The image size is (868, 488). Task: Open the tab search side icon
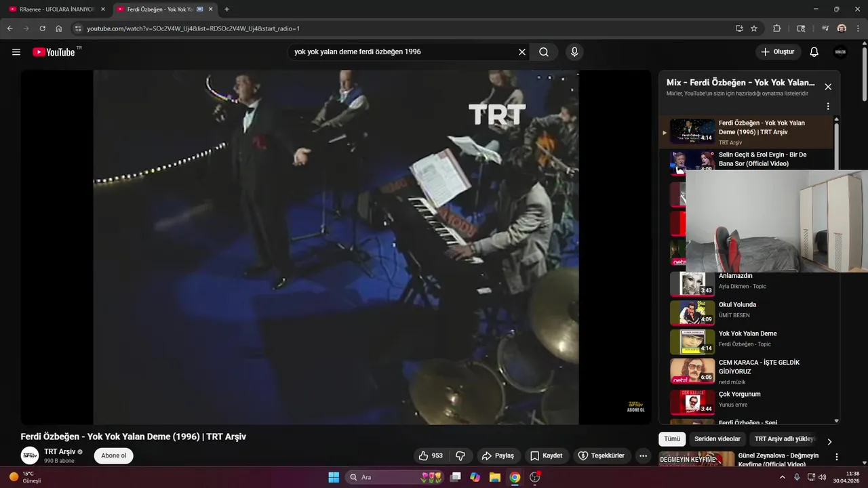click(801, 28)
